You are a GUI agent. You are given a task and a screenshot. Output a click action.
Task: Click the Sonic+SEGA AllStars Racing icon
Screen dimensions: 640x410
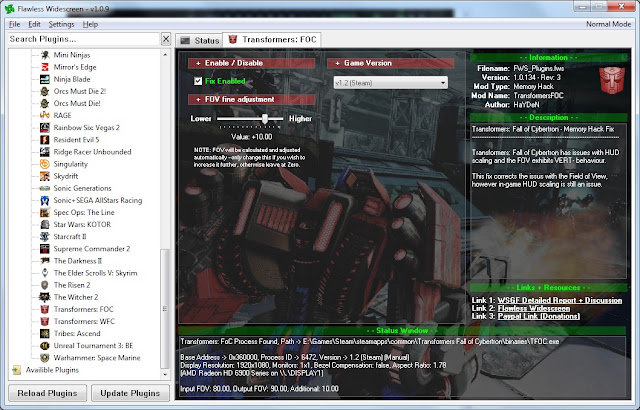[45, 200]
